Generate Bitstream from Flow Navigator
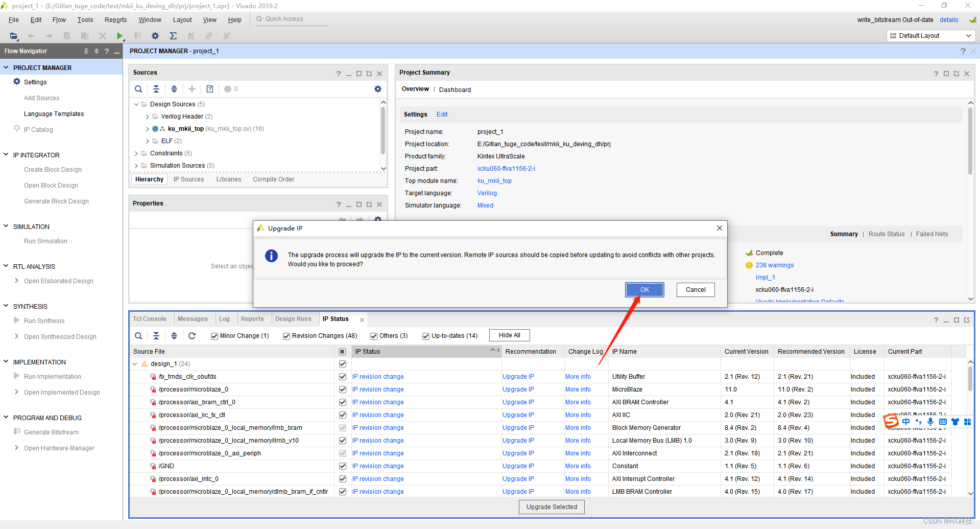 (51, 432)
